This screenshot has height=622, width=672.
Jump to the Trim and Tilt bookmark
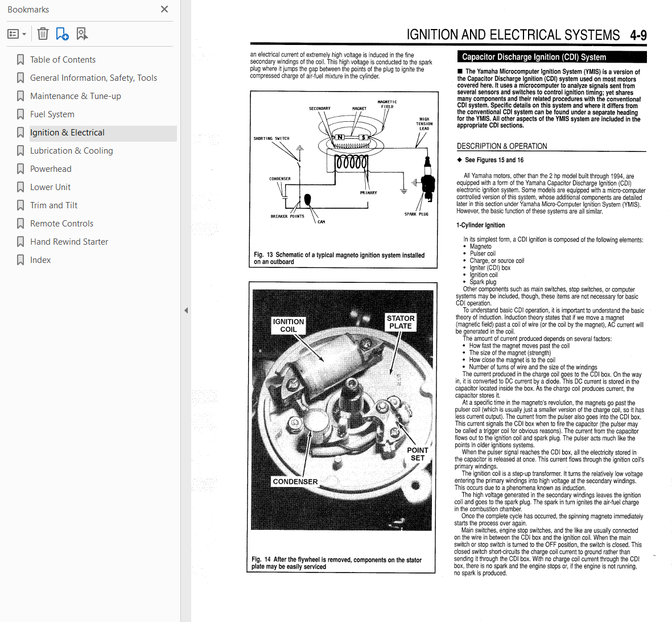point(53,205)
